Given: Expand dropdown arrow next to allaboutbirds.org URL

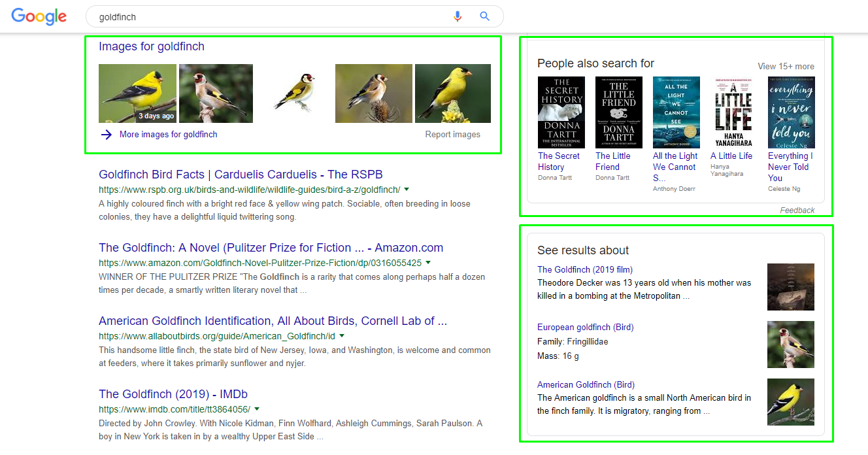Looking at the screenshot, I should coord(341,336).
